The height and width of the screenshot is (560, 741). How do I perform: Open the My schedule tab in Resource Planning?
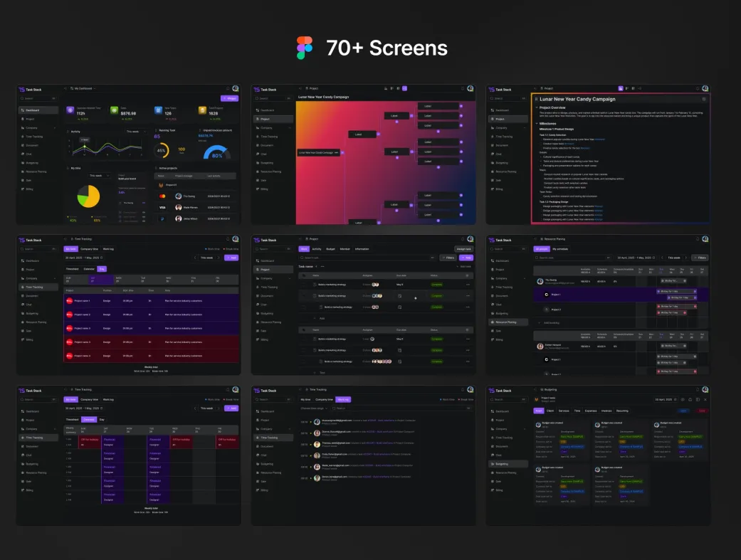560,249
